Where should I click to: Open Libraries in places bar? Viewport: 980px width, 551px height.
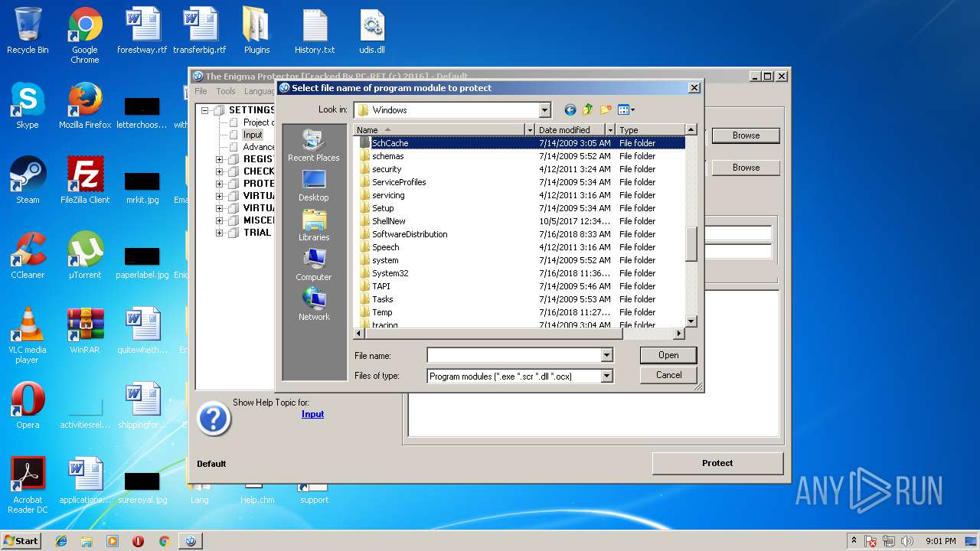(314, 225)
